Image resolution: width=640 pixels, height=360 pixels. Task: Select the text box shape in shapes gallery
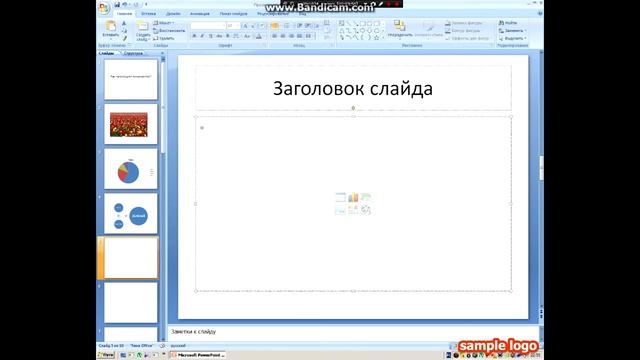(342, 23)
